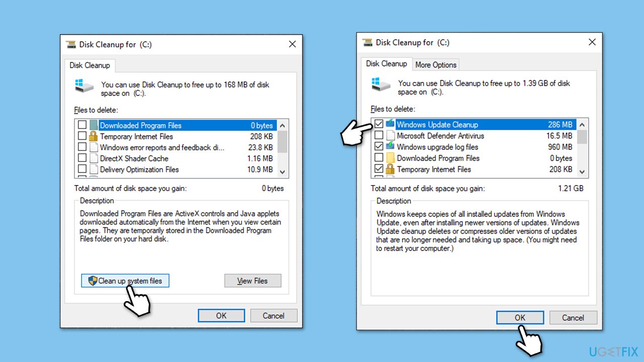
Task: Click View Files button
Action: click(x=253, y=281)
